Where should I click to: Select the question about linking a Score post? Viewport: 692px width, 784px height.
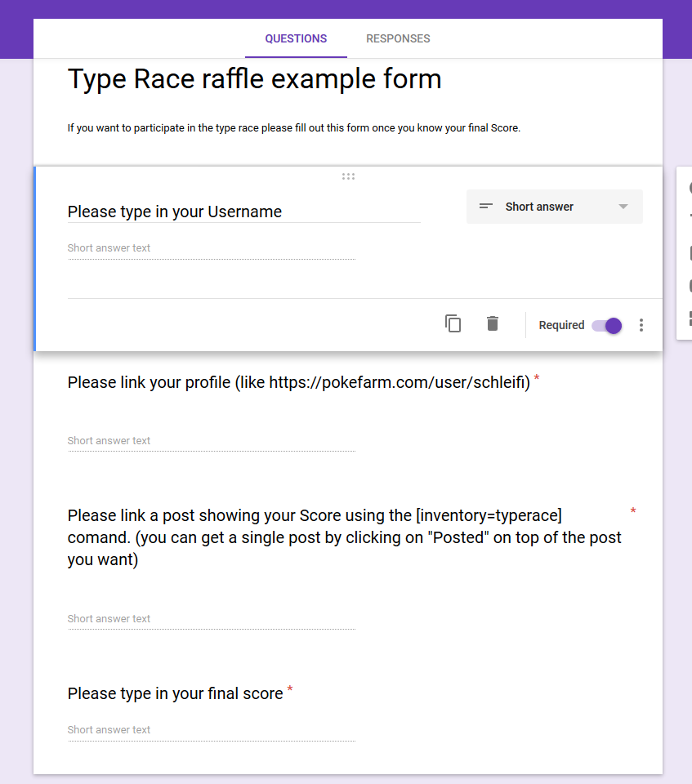[344, 537]
